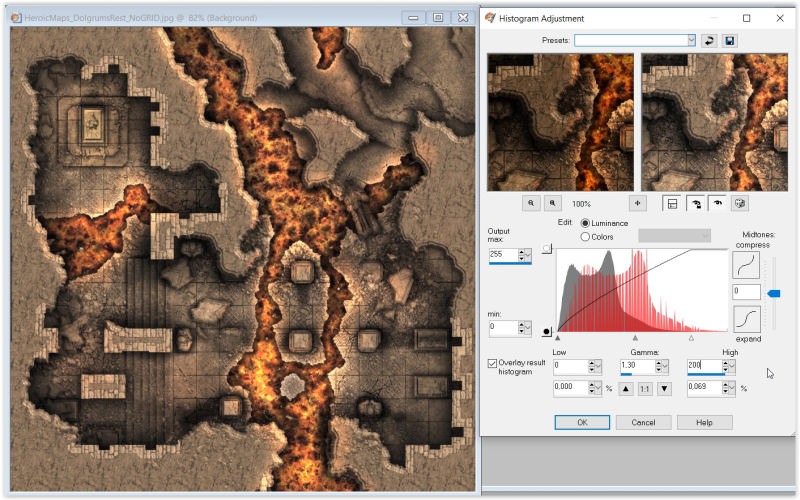Click the reset to default preset icon
The image size is (800, 500).
tap(709, 40)
